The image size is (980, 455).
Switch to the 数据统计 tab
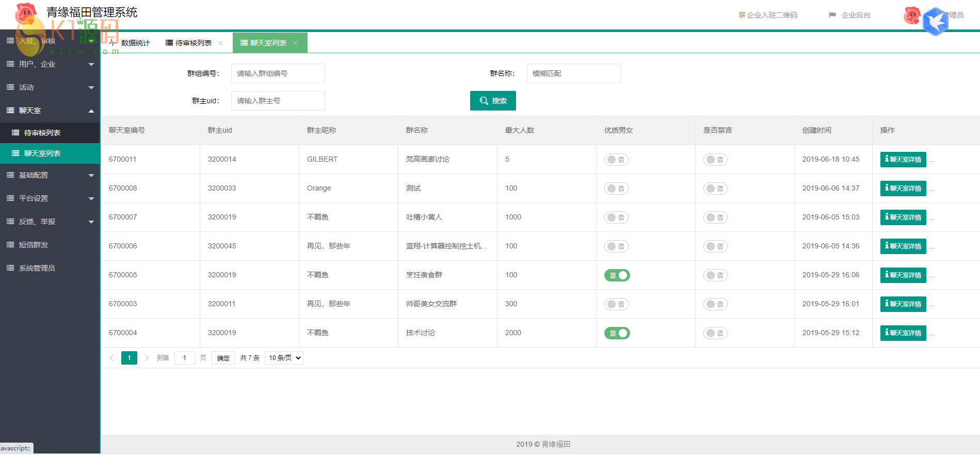click(131, 43)
